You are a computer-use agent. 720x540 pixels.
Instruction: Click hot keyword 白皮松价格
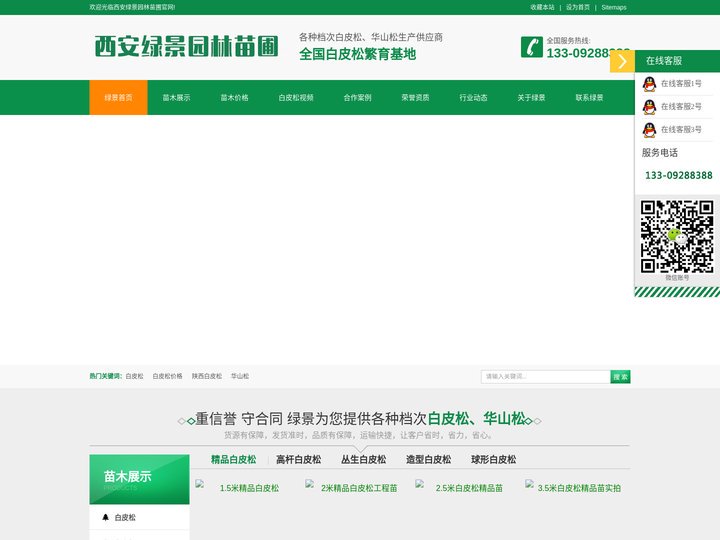(x=168, y=376)
